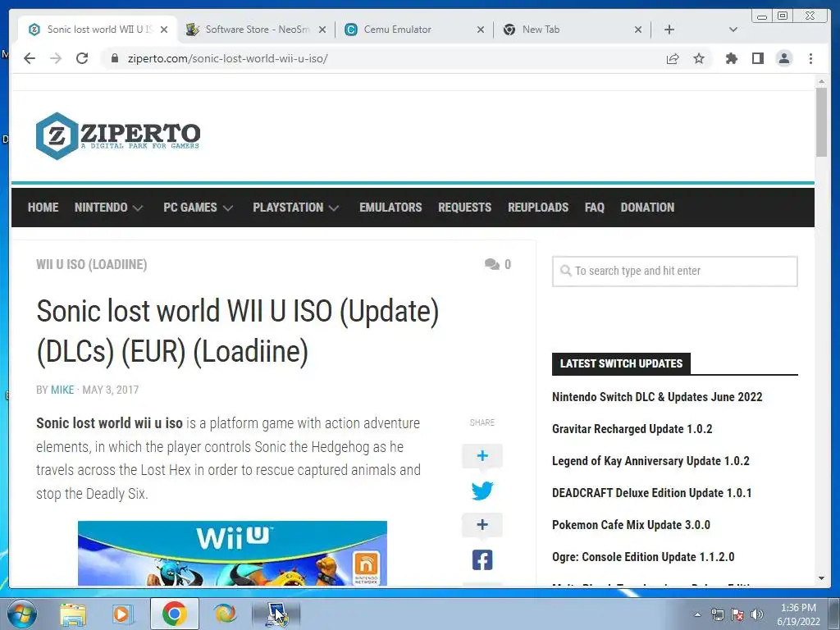Open the REUPLOADS menu item
Image resolution: width=840 pixels, height=630 pixels.
pos(538,208)
